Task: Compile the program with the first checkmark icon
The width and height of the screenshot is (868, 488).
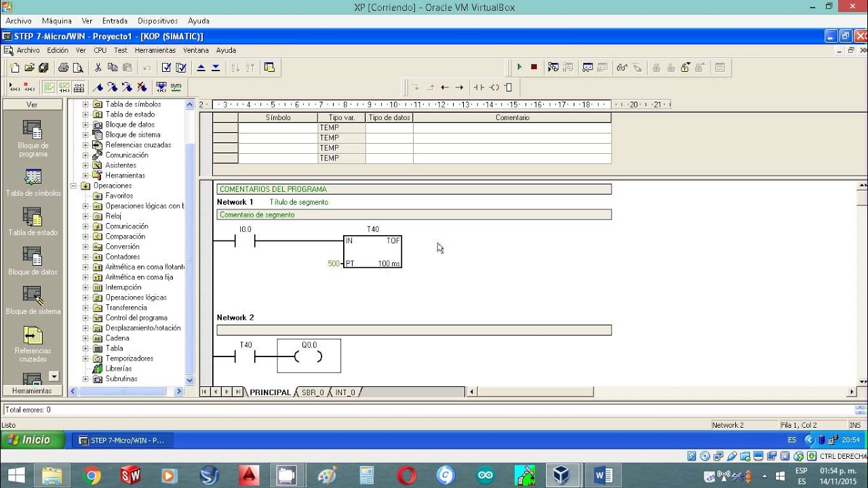Action: point(166,67)
